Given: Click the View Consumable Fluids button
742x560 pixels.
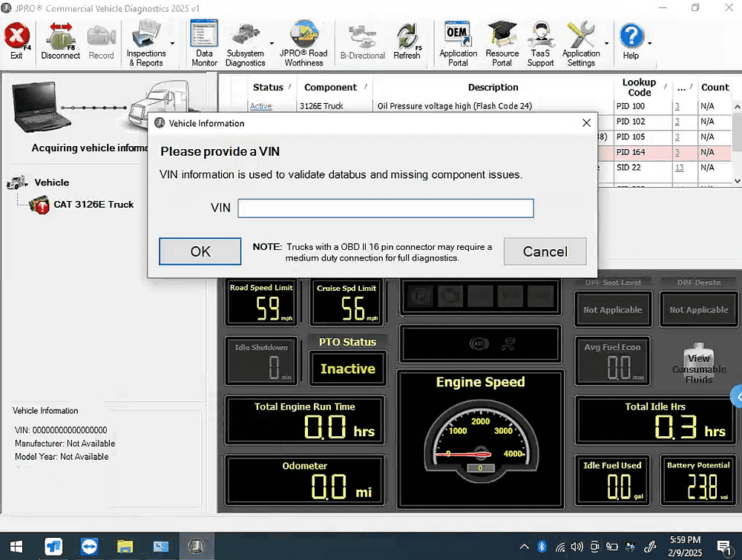Looking at the screenshot, I should (698, 363).
